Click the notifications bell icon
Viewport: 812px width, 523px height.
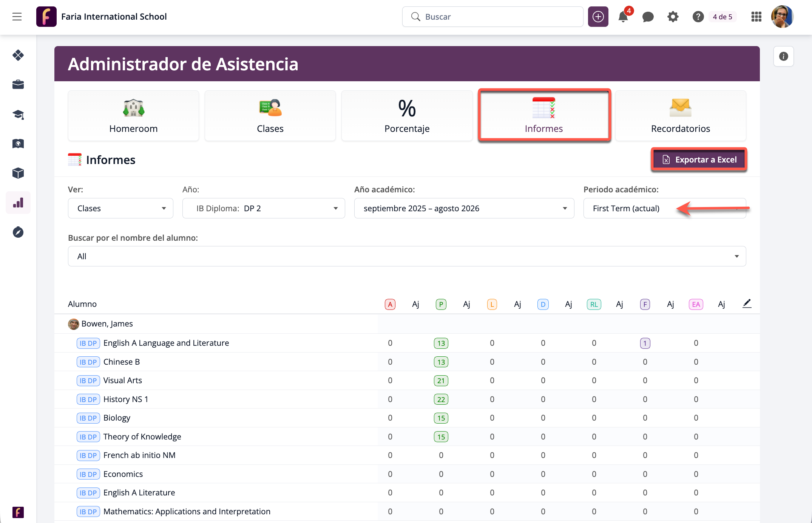623,17
